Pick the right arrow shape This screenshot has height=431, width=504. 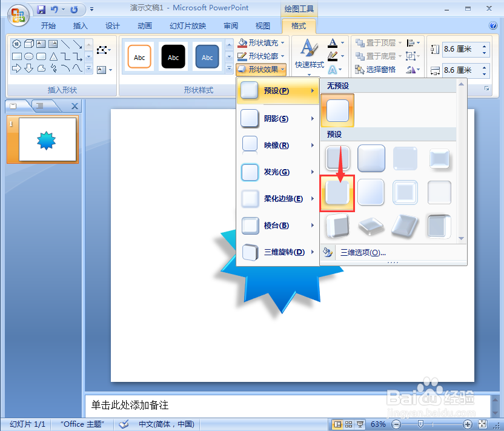coord(16,68)
